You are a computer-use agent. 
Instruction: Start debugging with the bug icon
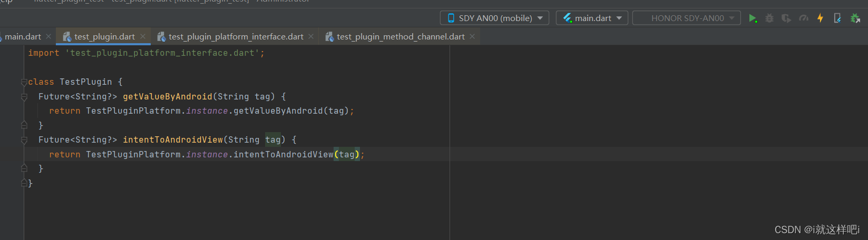pyautogui.click(x=769, y=18)
